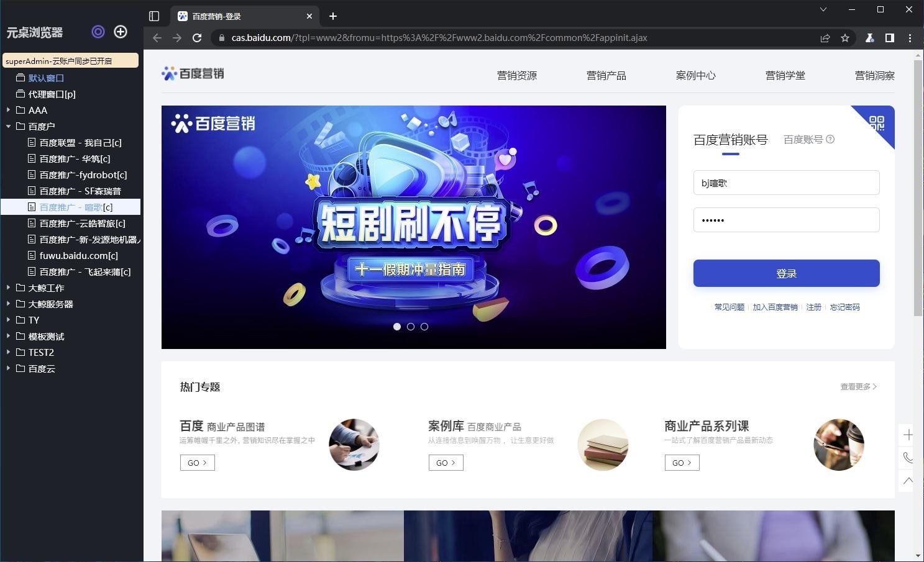Open 常见问题 link
This screenshot has height=562, width=924.
pos(730,307)
